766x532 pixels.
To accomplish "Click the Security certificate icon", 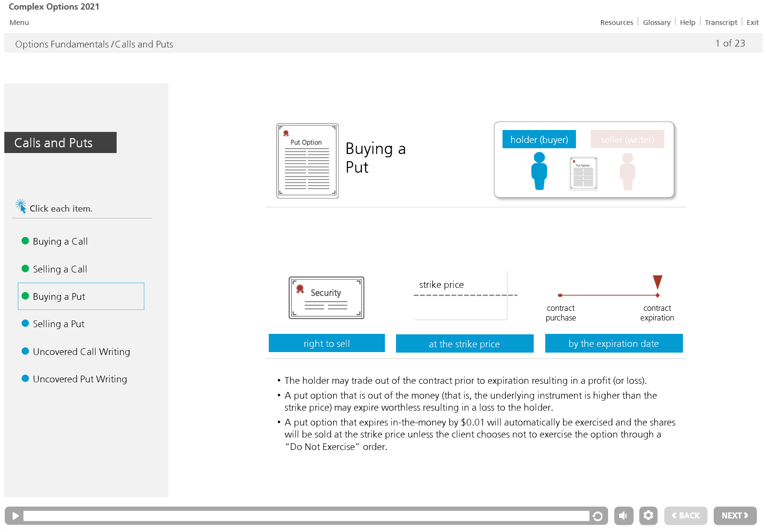I will pos(326,298).
